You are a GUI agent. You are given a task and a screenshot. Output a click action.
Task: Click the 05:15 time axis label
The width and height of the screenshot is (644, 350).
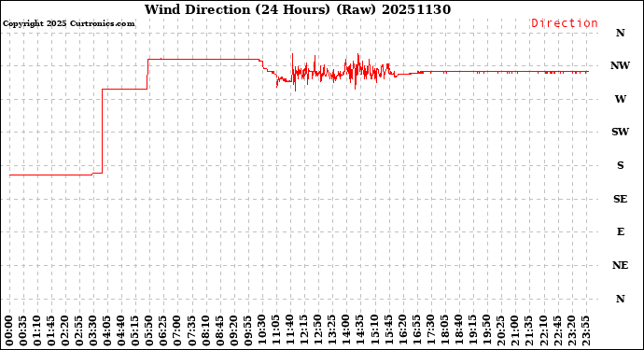[x=135, y=330]
